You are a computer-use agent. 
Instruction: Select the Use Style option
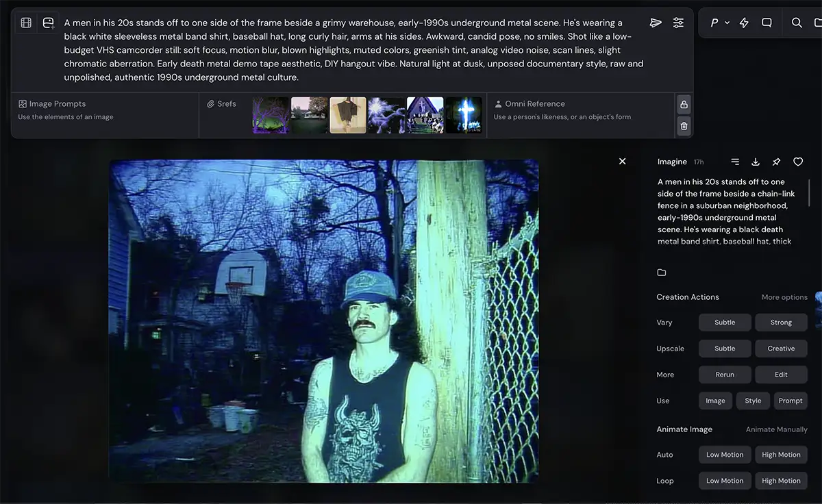(x=753, y=401)
